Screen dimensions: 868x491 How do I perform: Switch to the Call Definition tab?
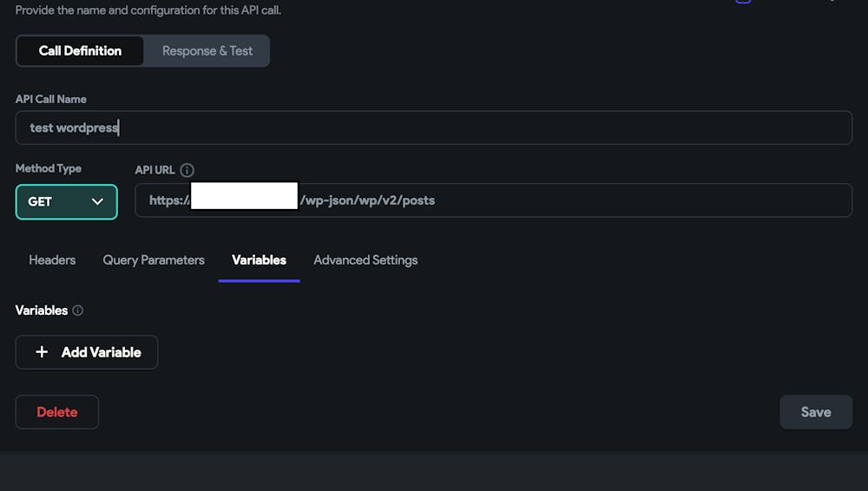[80, 51]
